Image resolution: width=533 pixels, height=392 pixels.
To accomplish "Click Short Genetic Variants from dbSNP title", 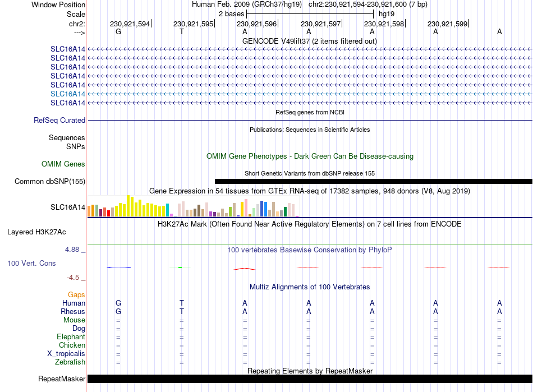I will coord(310,173).
